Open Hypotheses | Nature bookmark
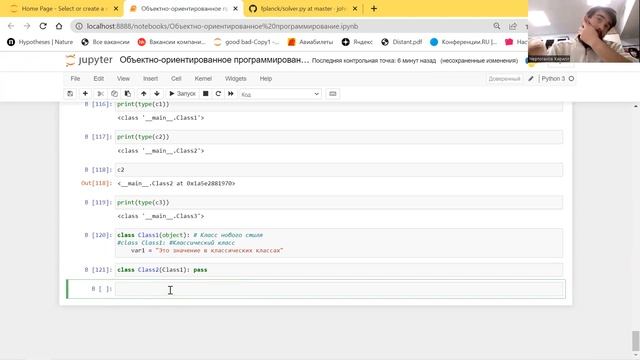Screen dimensions: 640x360 40,42
